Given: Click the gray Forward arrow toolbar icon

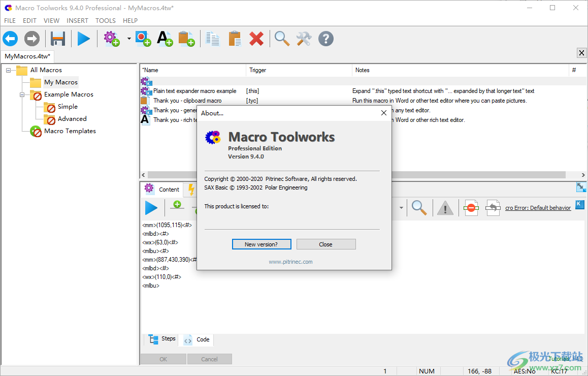Looking at the screenshot, I should pyautogui.click(x=32, y=39).
